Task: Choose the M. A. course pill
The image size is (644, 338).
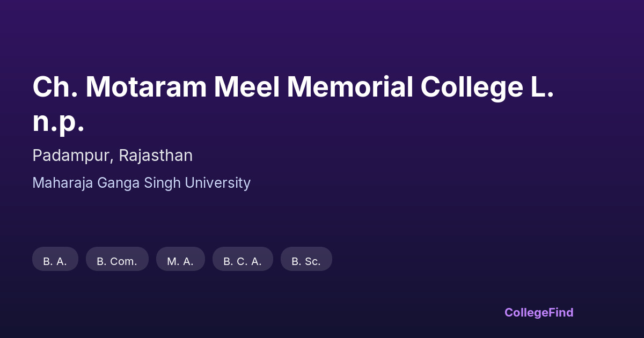Action: click(180, 260)
